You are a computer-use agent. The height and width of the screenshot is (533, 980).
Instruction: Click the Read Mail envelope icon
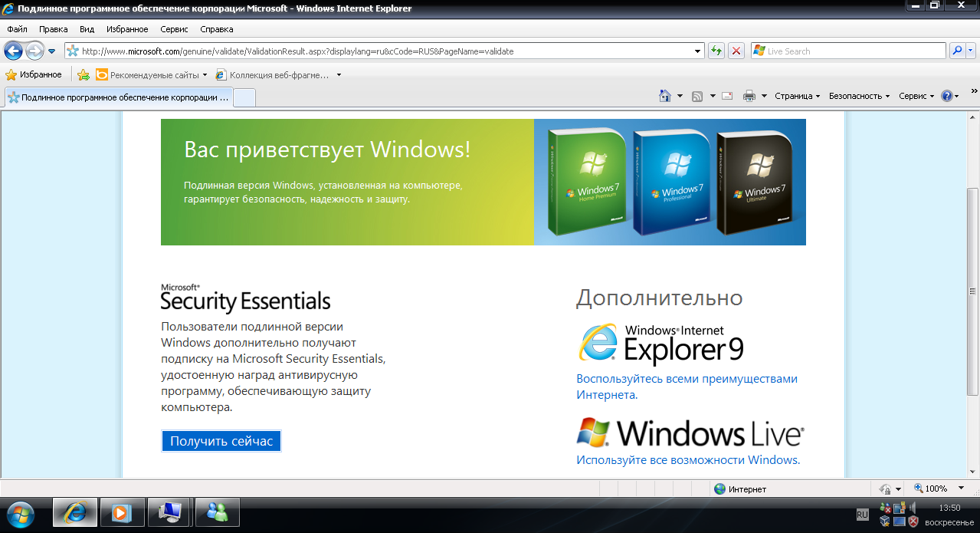727,96
